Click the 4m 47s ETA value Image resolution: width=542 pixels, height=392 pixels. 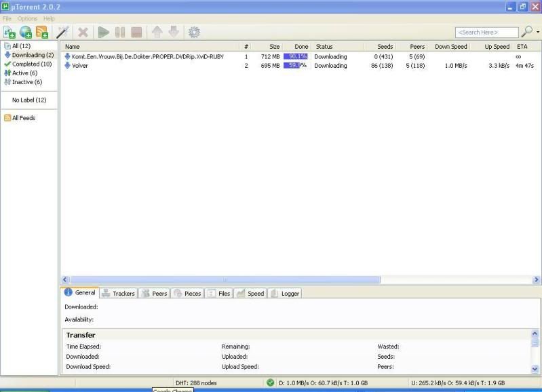click(525, 66)
